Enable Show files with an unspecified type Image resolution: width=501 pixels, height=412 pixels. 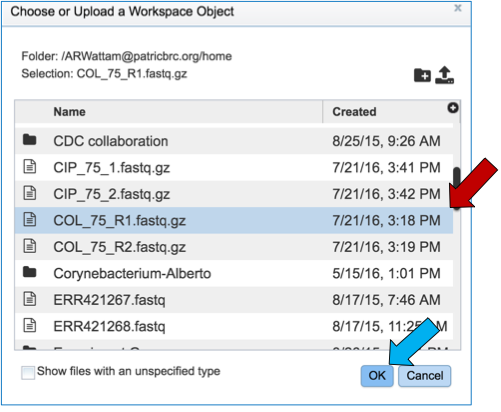(x=28, y=372)
